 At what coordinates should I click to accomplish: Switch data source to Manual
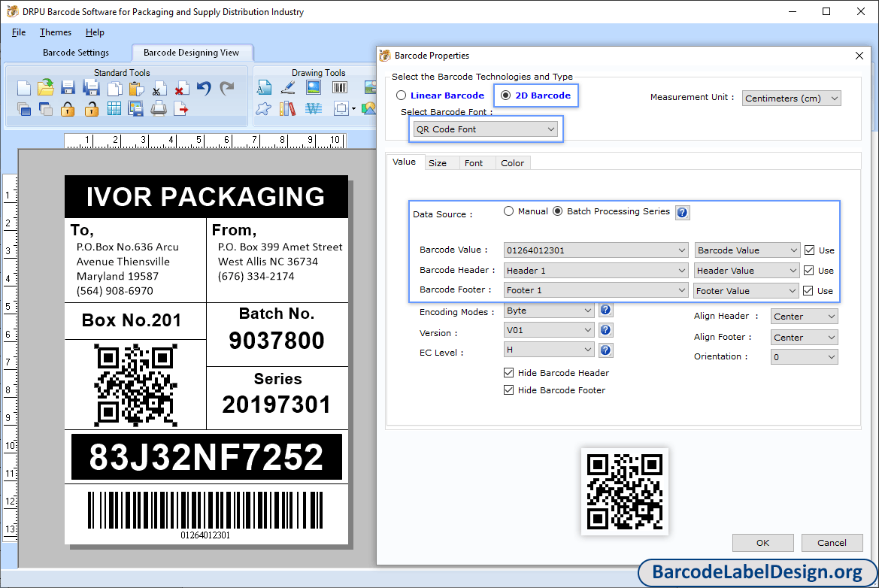click(x=508, y=211)
